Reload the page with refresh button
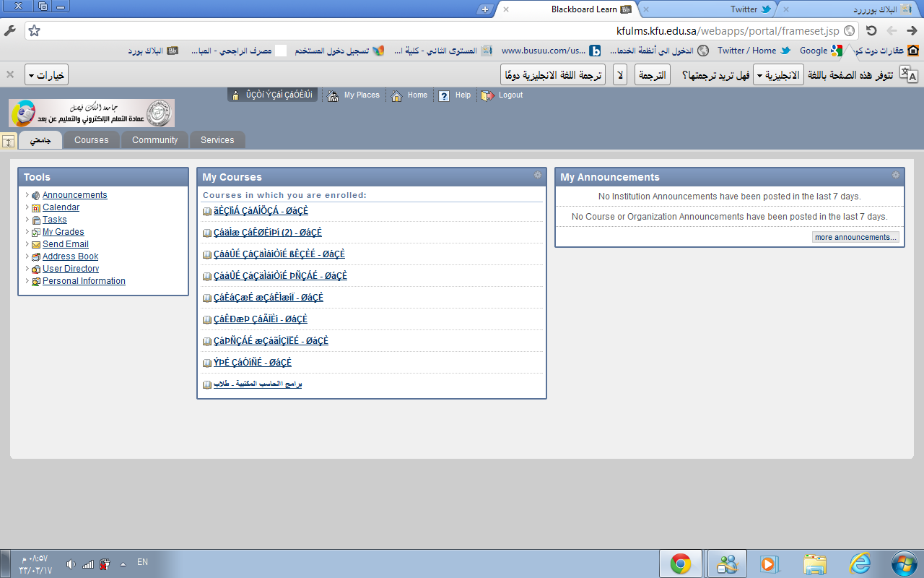This screenshot has height=578, width=924. [871, 31]
